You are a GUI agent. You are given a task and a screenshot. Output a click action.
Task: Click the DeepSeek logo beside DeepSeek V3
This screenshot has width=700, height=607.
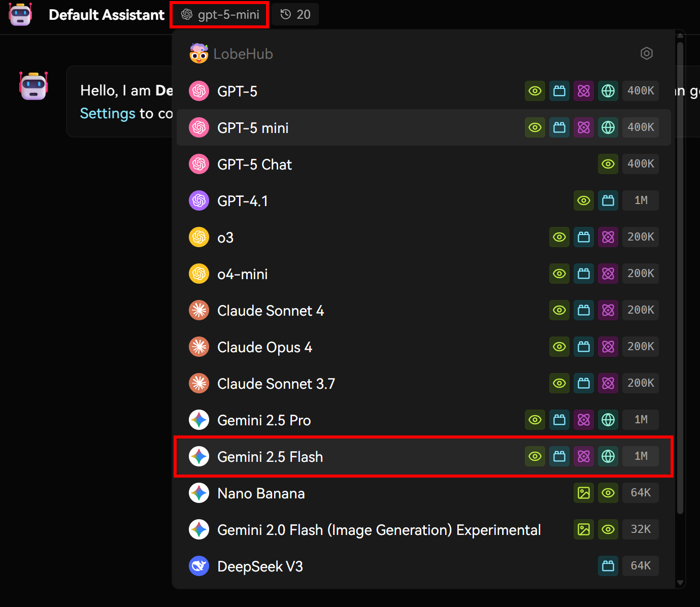[x=199, y=566]
